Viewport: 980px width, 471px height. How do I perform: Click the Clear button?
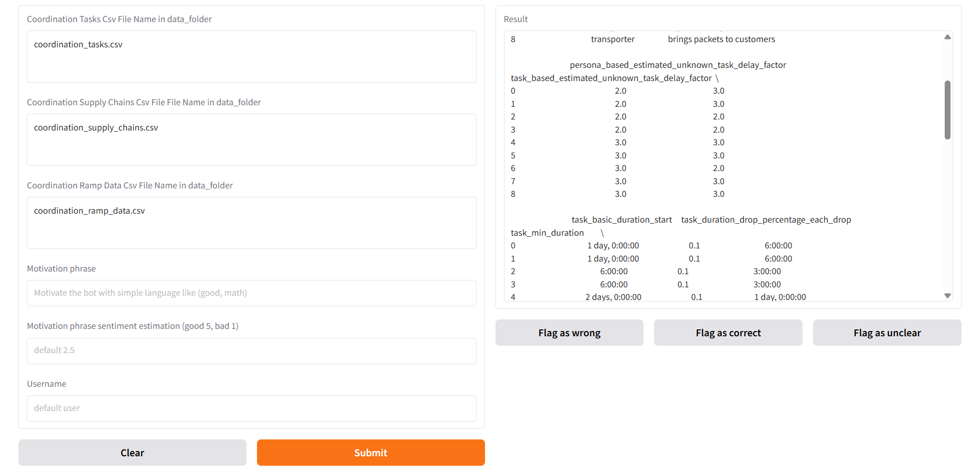point(132,453)
